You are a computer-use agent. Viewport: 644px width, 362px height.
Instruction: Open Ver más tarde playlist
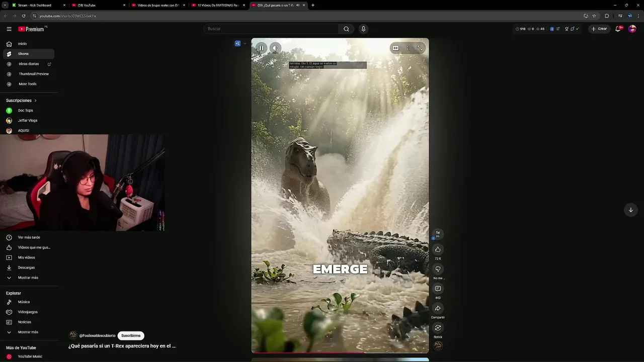[x=29, y=237]
